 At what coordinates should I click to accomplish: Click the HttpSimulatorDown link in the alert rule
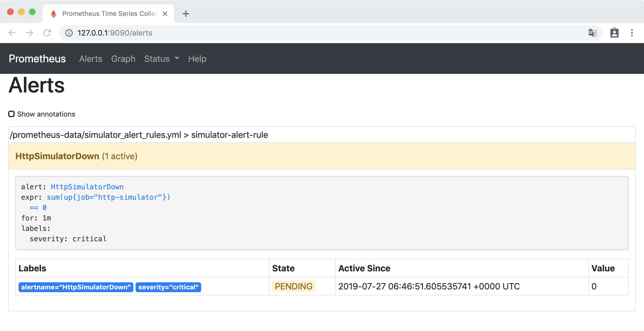tap(87, 187)
